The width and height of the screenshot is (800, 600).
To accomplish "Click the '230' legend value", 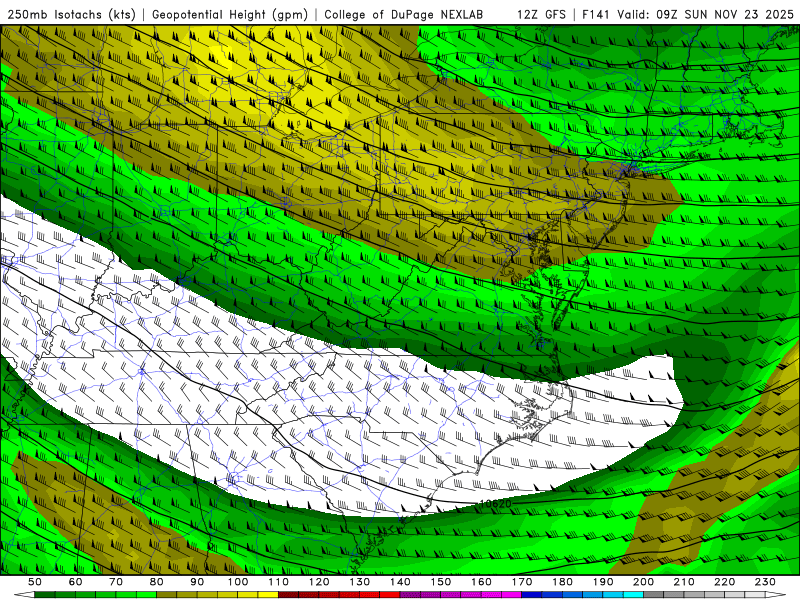I will click(x=765, y=582).
